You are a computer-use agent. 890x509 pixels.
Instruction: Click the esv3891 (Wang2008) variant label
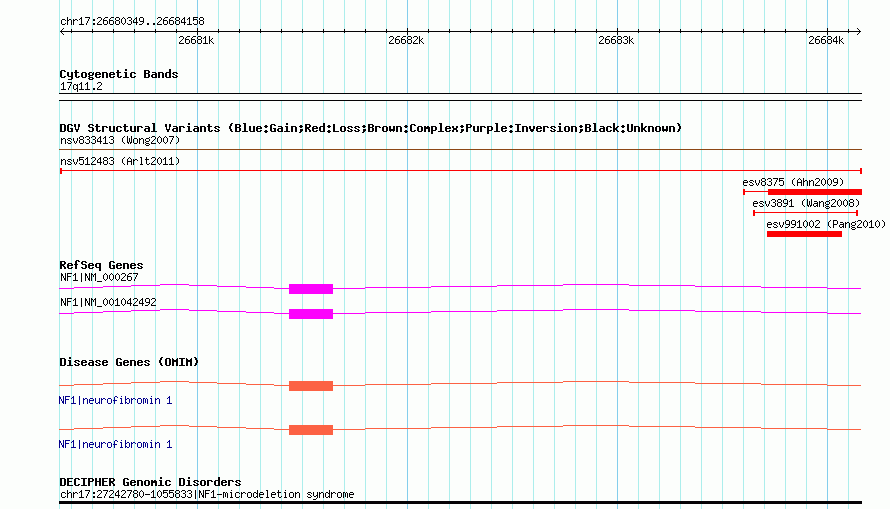pos(806,203)
